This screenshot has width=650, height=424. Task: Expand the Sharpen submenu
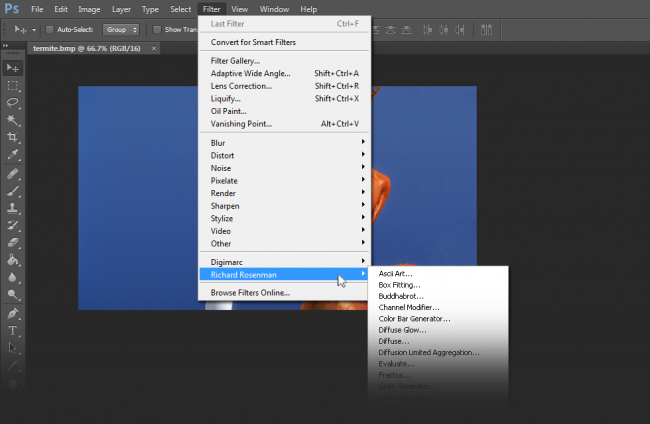point(285,206)
